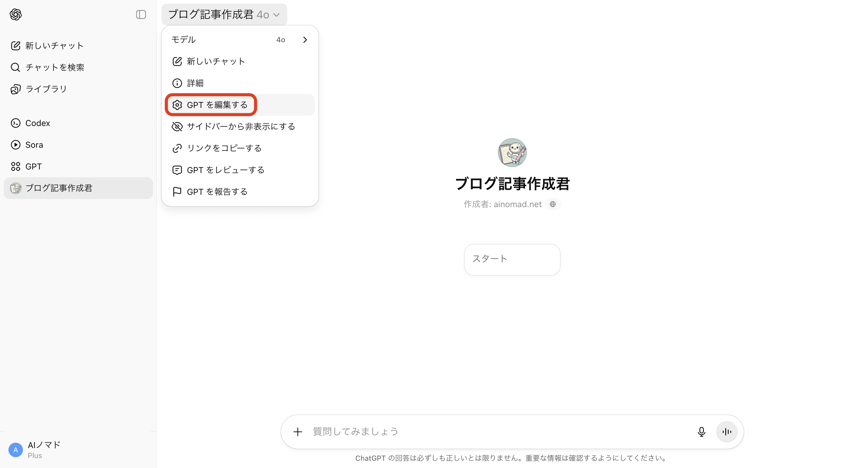
Task: Click the ChatGPT logo icon
Action: click(x=15, y=14)
